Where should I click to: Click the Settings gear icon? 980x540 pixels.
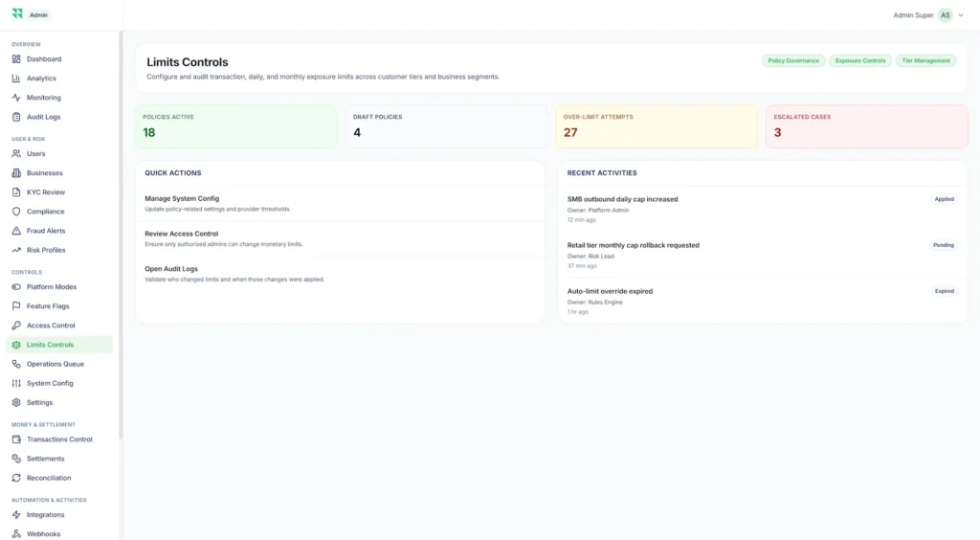click(16, 402)
